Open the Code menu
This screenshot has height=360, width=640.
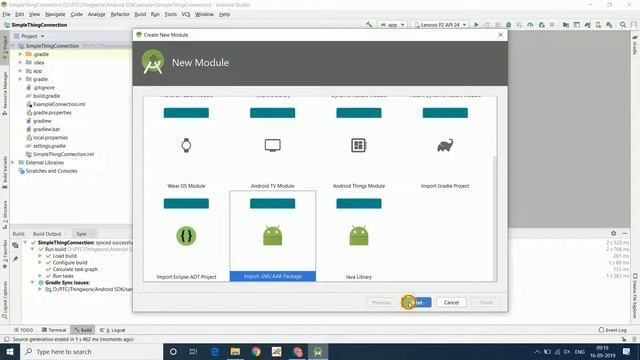coord(77,14)
